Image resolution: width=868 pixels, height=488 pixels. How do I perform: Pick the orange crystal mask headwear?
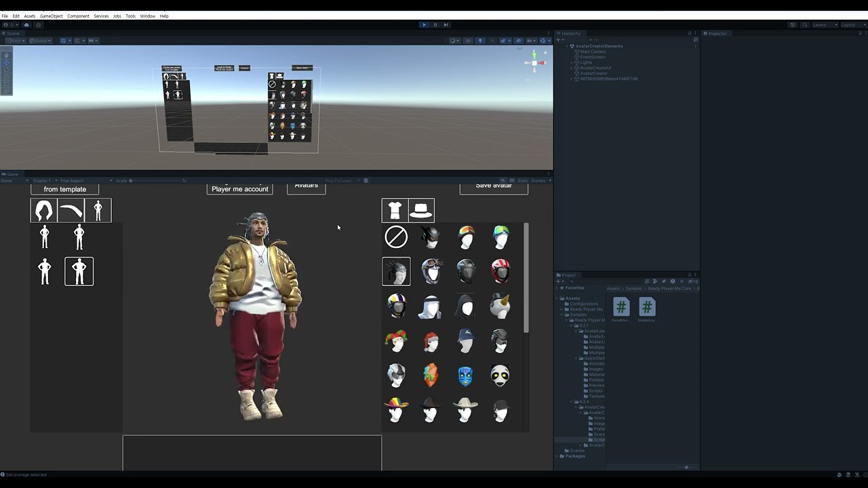pos(431,375)
